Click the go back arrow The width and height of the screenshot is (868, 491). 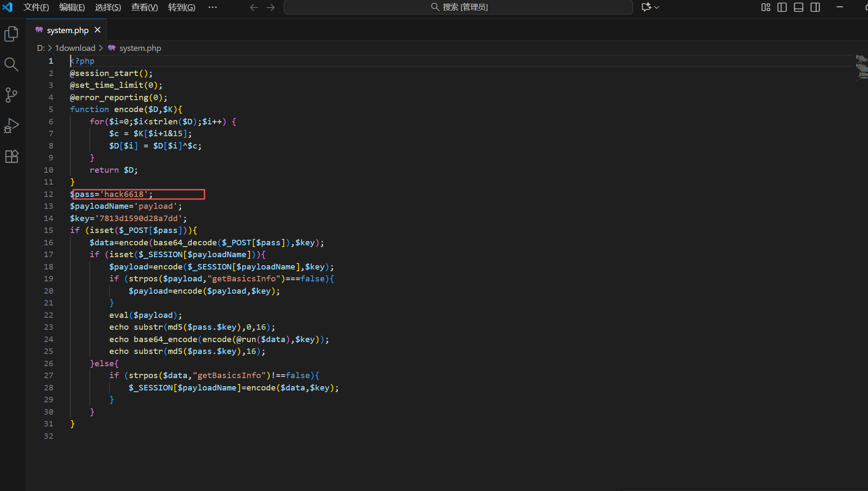pyautogui.click(x=254, y=7)
